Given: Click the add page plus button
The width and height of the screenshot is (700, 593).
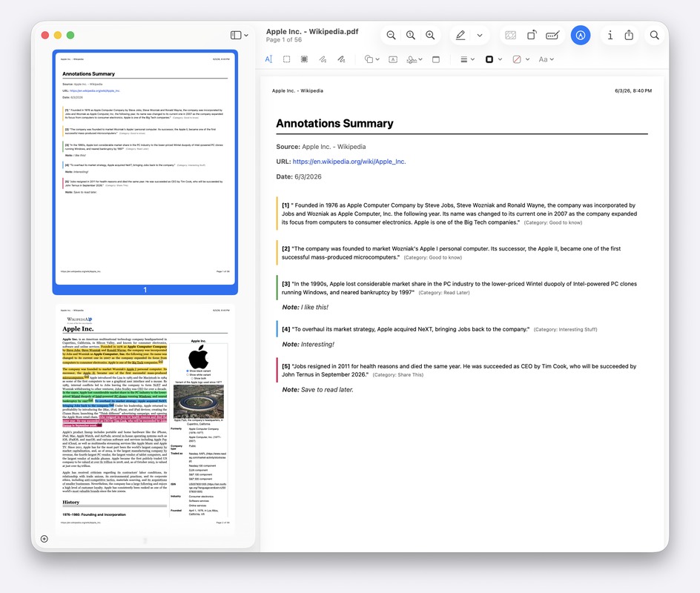Looking at the screenshot, I should pos(44,539).
